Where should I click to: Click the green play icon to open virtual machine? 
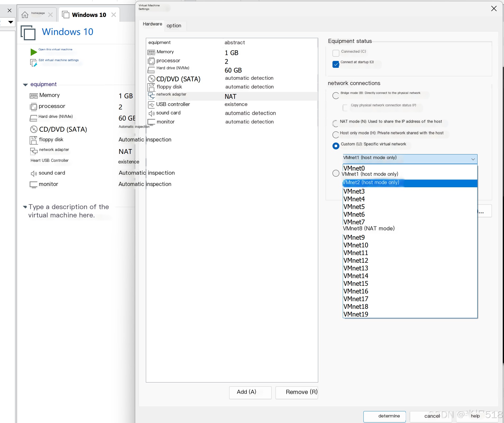34,52
